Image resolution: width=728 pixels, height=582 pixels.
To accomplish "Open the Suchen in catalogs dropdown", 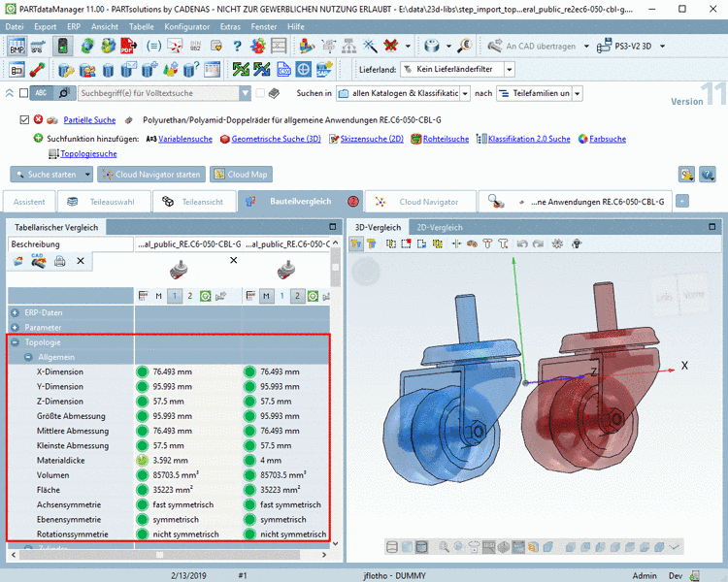I will click(x=465, y=93).
